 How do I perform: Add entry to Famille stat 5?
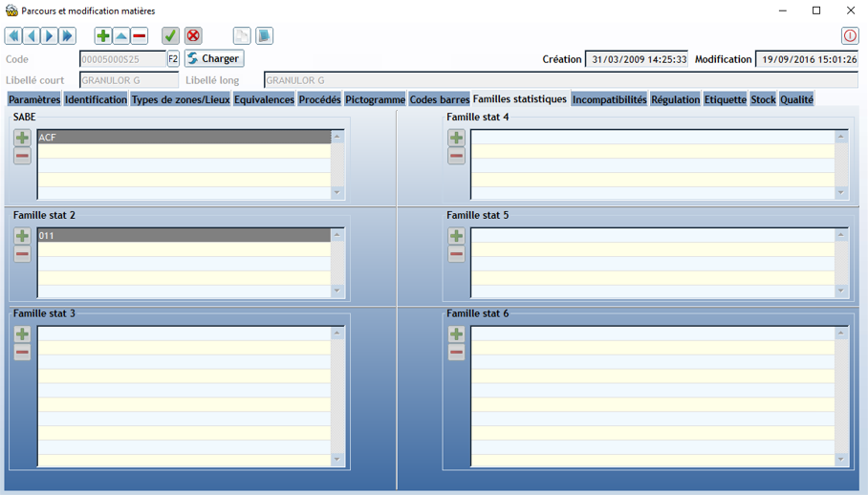(456, 236)
